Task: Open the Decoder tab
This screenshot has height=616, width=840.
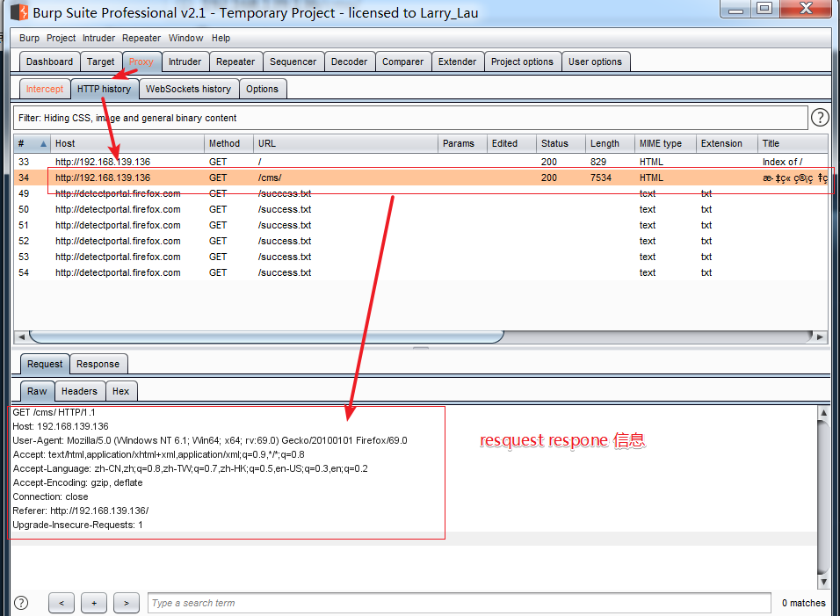Action: 350,62
